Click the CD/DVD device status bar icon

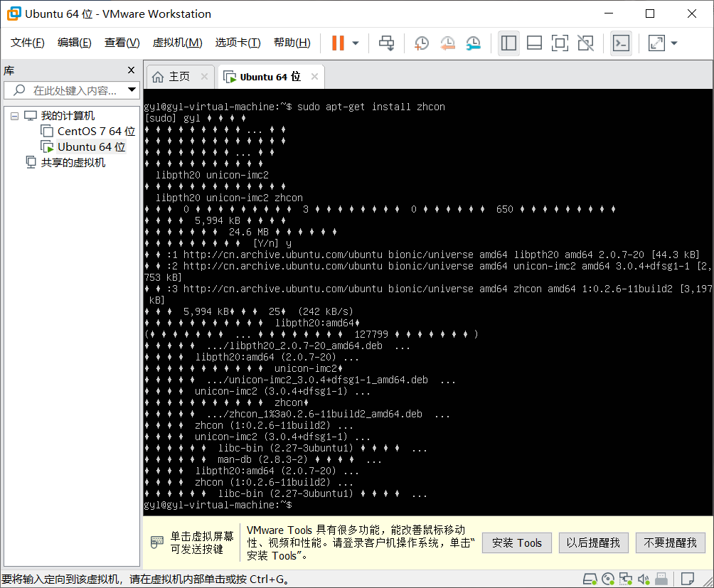pos(608,579)
